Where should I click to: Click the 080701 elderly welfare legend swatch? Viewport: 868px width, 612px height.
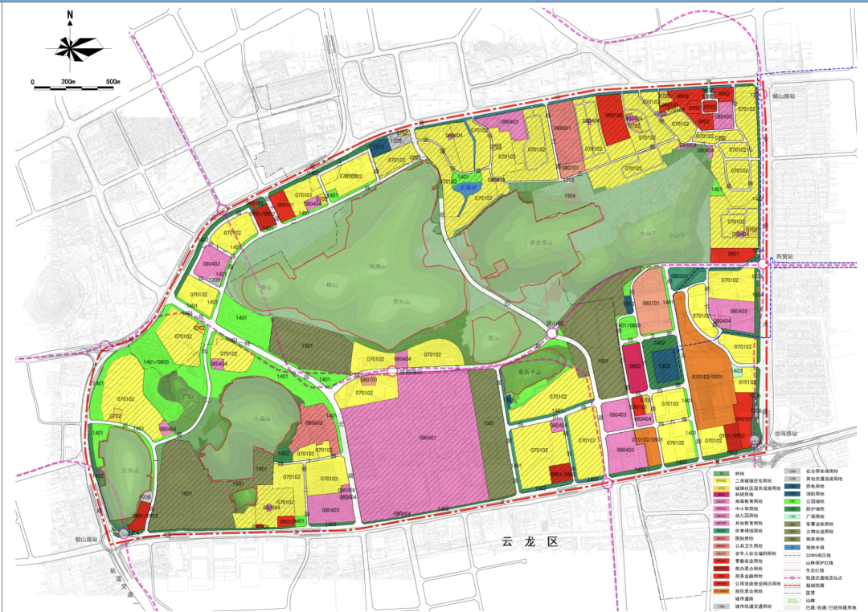tap(721, 553)
